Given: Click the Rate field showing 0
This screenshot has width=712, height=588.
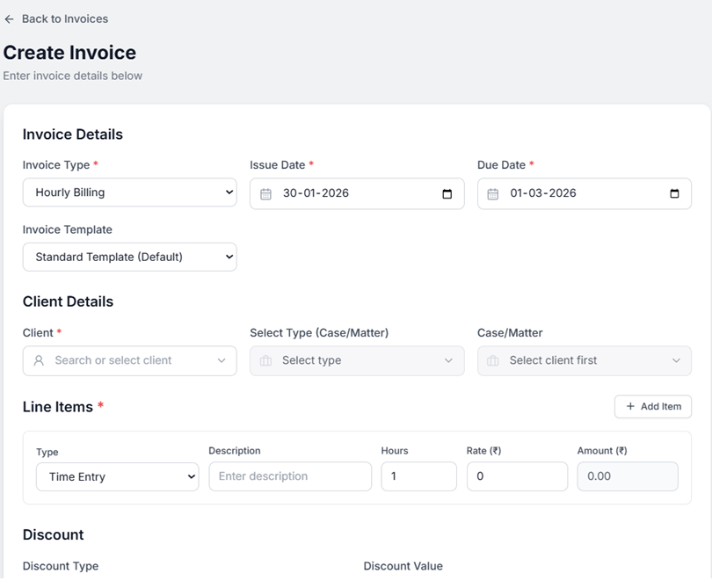Looking at the screenshot, I should click(517, 476).
